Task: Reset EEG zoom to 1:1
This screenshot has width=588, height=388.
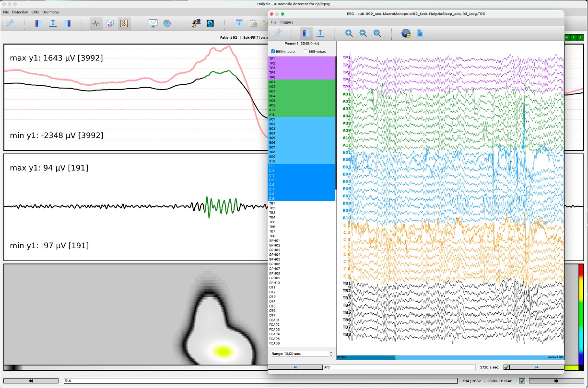Action: (x=377, y=33)
